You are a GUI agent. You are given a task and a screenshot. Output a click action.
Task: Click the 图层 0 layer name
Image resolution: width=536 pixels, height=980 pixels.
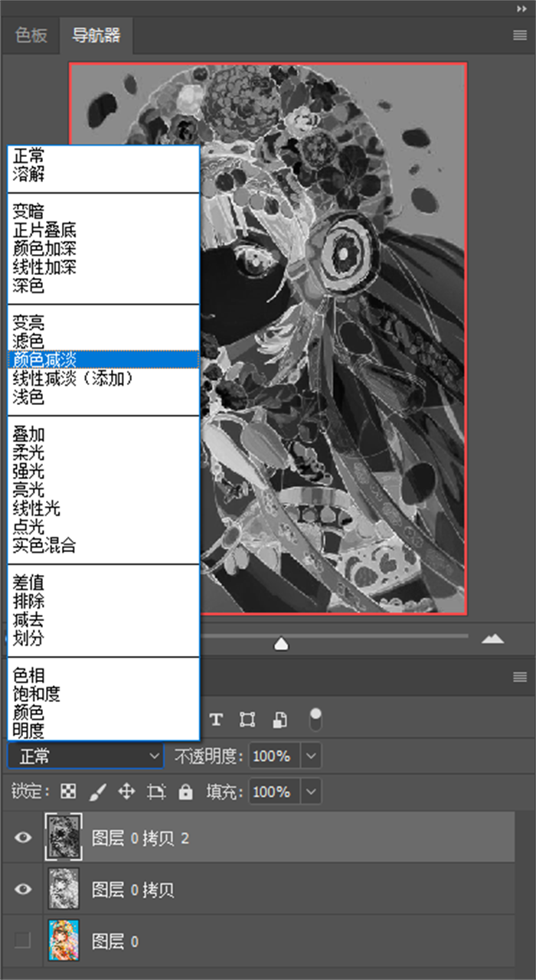coord(115,941)
